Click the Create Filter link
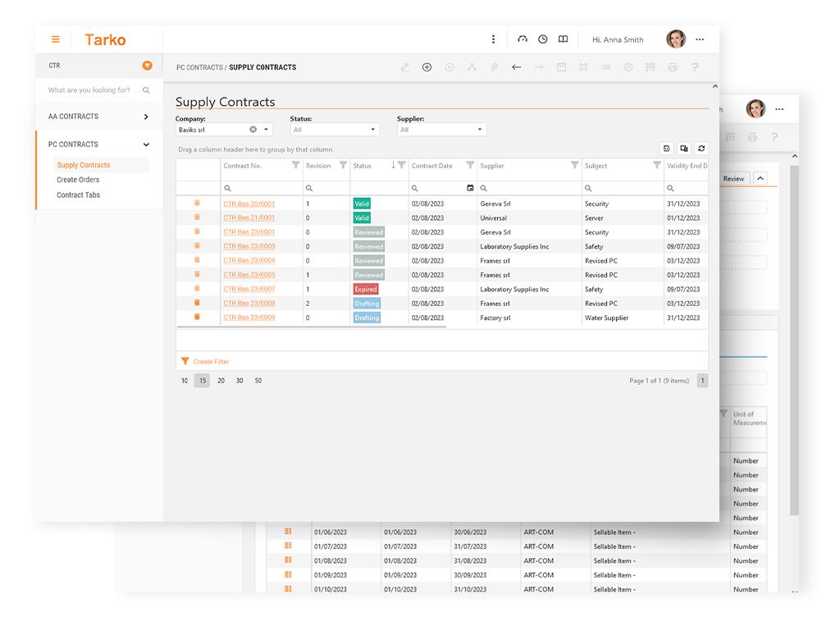This screenshot has height=640, width=840. [x=211, y=362]
